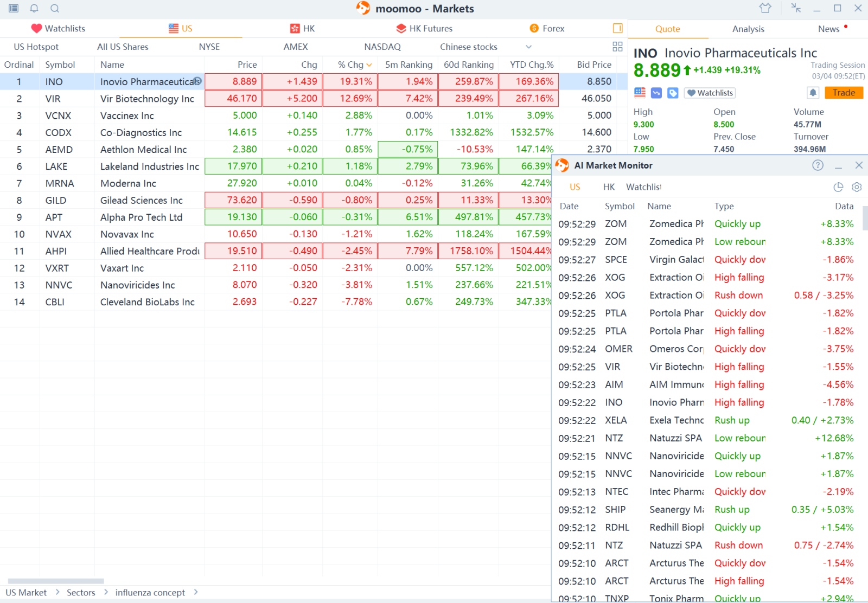Click Sectors breadcrumb link
This screenshot has height=603, width=868.
(81, 593)
